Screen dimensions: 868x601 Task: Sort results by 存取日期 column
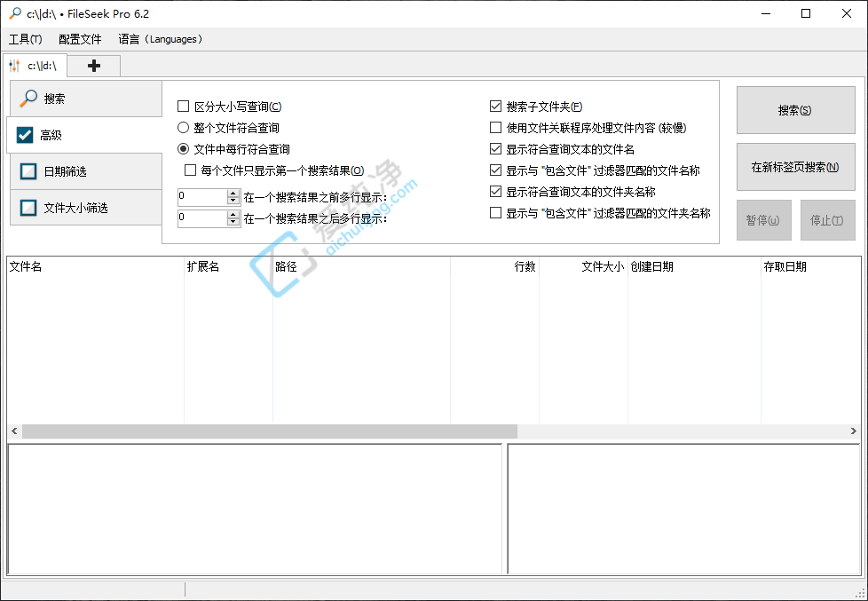(x=811, y=266)
